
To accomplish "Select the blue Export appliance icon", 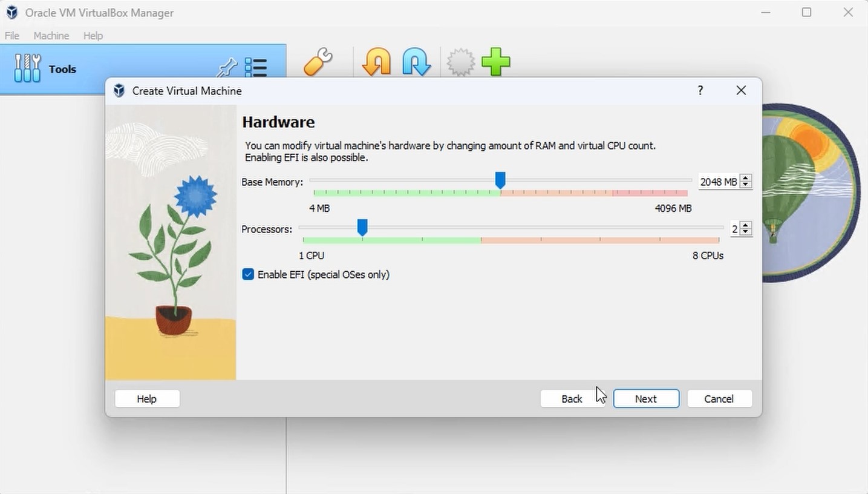I will click(x=416, y=62).
